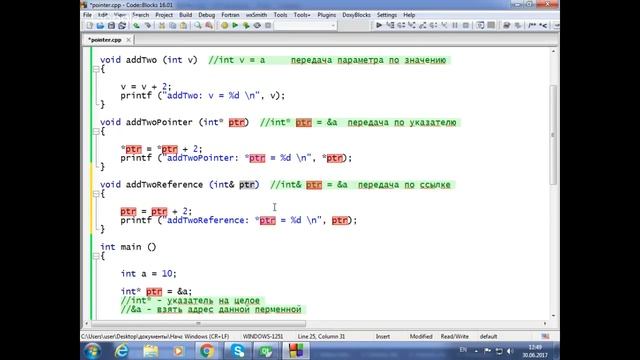
Task: Click the WINDOWS-1251 encoding status field
Action: tap(263, 336)
